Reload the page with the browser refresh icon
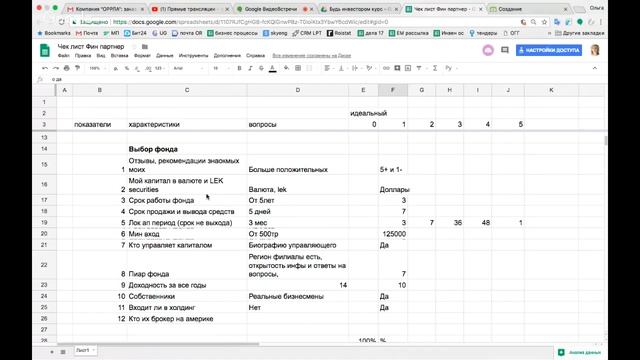Screen dimensions: 640x360 (x=61, y=22)
